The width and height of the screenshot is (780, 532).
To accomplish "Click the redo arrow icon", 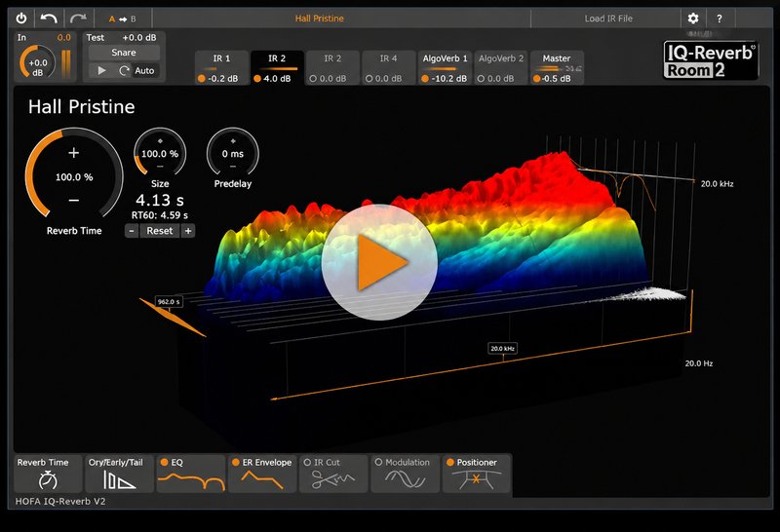I will tap(78, 19).
